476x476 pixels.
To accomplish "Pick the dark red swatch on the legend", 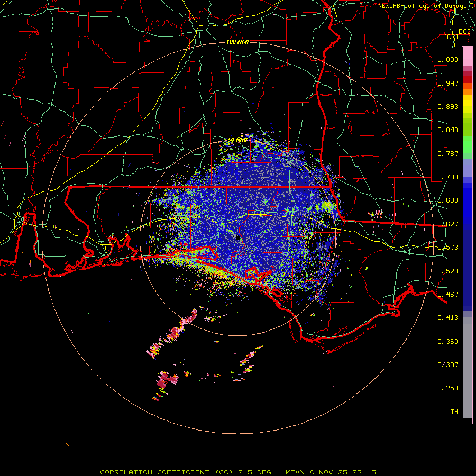I will pos(467,79).
